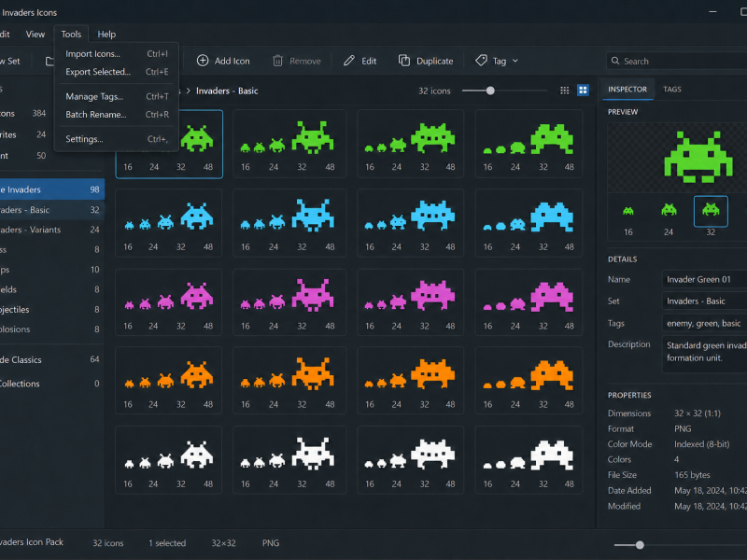
Task: Select the Classics sidebar item with 64
Action: coord(52,360)
